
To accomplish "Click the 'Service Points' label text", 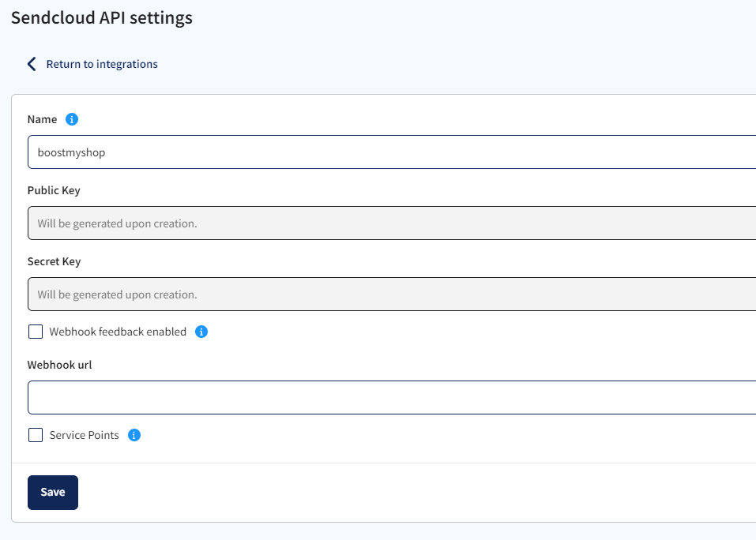I will tap(84, 435).
